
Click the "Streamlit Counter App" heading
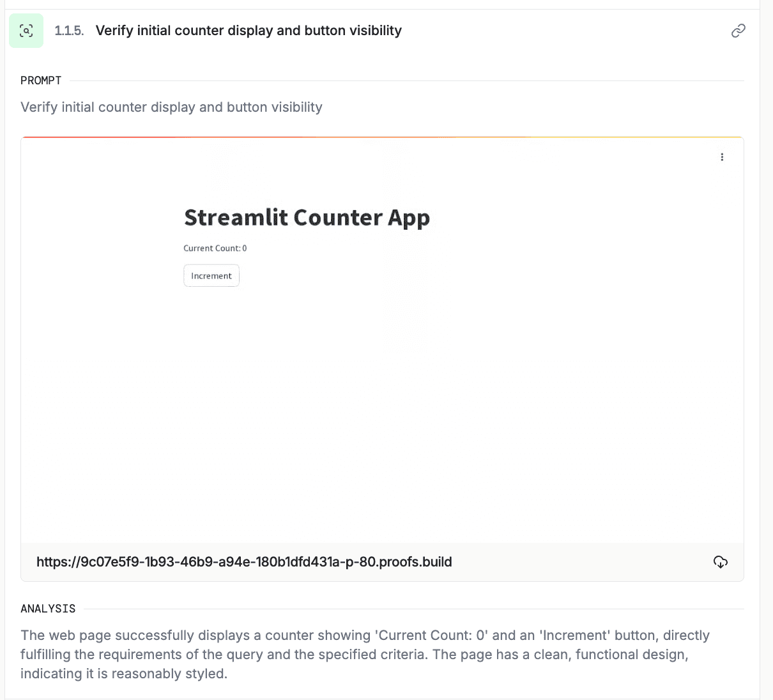pos(307,217)
